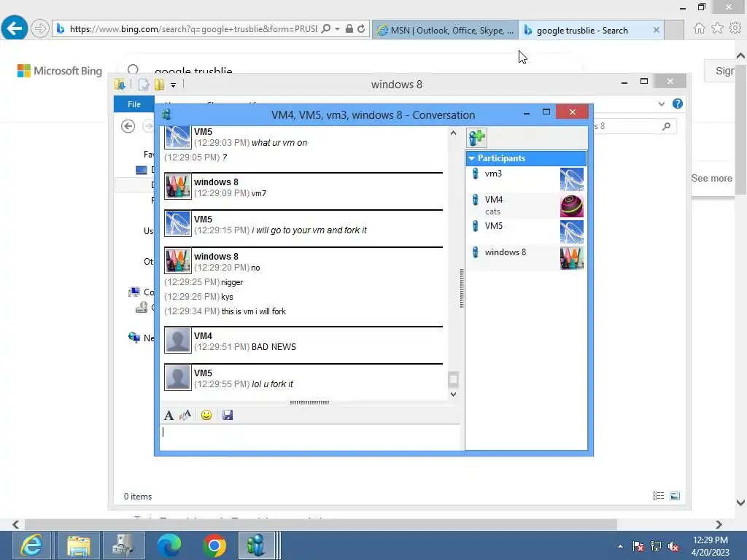Open the File tab in windows 8 Explorer

(134, 104)
